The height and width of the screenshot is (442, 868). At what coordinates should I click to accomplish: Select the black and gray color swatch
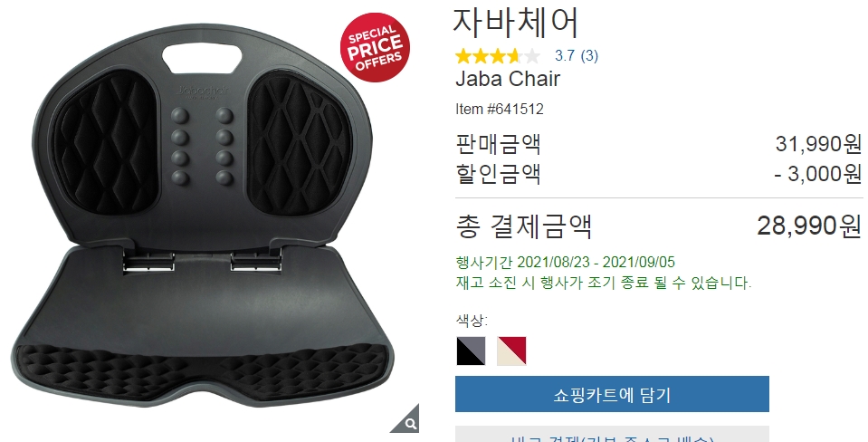click(471, 351)
